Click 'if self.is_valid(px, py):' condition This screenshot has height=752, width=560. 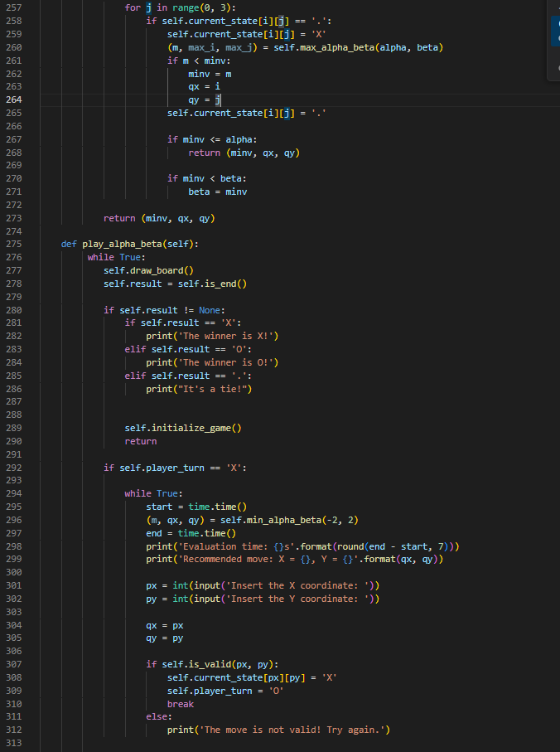(x=212, y=665)
